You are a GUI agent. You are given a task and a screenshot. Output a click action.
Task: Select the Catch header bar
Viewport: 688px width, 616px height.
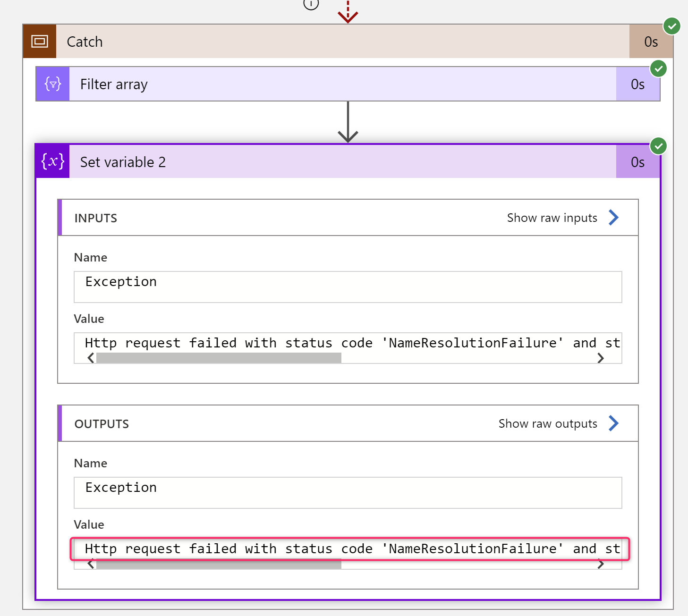click(x=331, y=42)
